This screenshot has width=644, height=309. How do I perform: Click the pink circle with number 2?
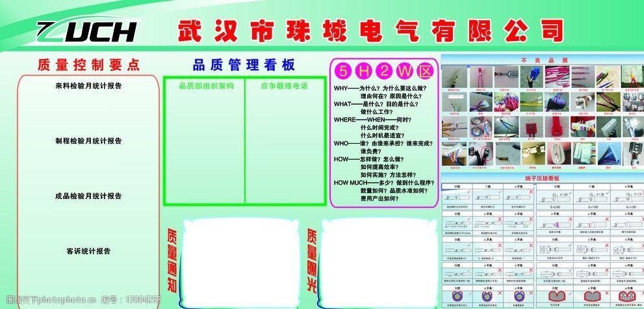coord(385,72)
